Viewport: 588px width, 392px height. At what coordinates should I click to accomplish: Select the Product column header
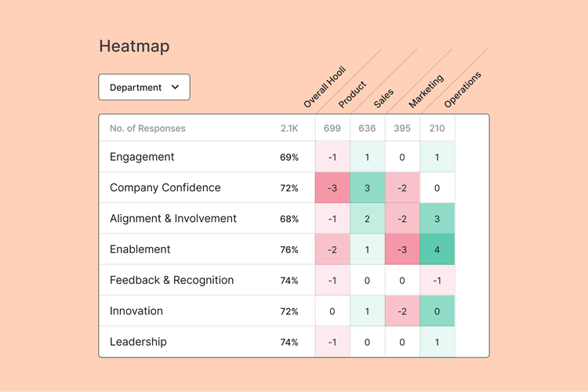click(x=353, y=94)
